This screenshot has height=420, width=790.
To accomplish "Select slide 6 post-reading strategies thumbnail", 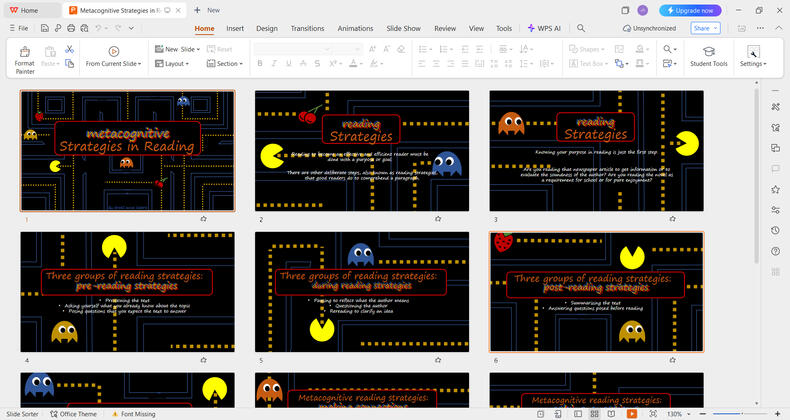I will pyautogui.click(x=597, y=292).
